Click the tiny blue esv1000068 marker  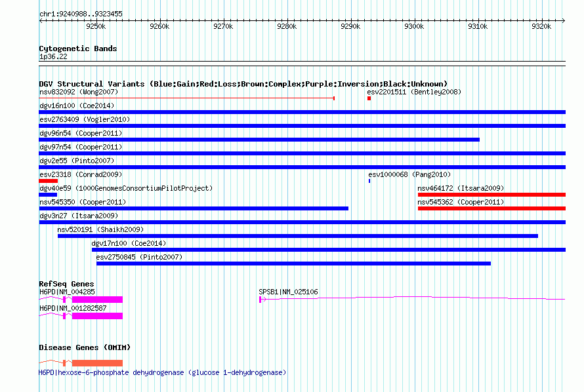(x=369, y=181)
